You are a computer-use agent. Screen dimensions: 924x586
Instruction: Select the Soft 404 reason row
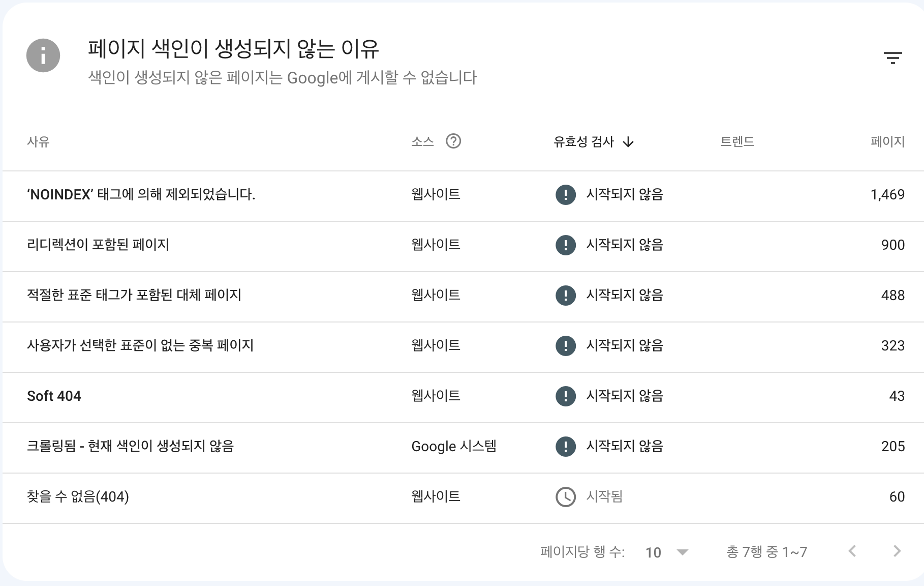point(54,396)
